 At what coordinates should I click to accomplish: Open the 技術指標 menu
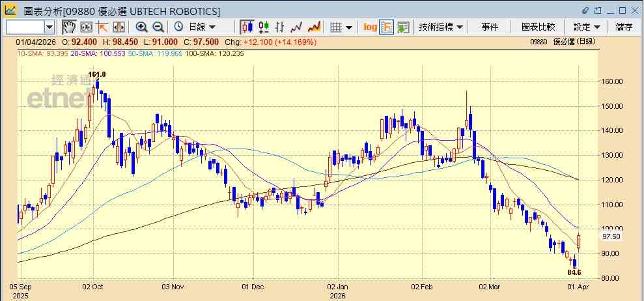[x=441, y=27]
